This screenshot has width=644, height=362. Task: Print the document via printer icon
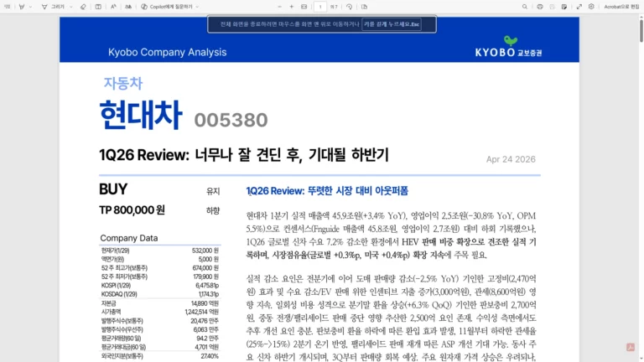[540, 7]
